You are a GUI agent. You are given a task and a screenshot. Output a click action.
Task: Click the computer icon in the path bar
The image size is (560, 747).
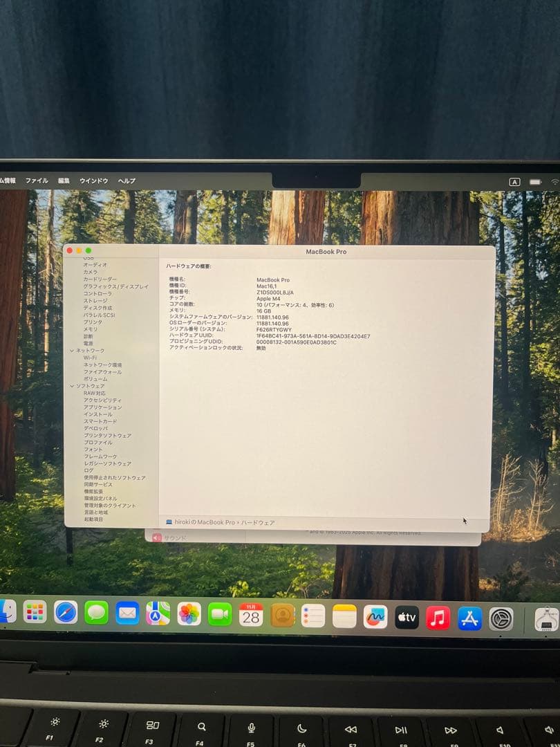pyautogui.click(x=169, y=522)
